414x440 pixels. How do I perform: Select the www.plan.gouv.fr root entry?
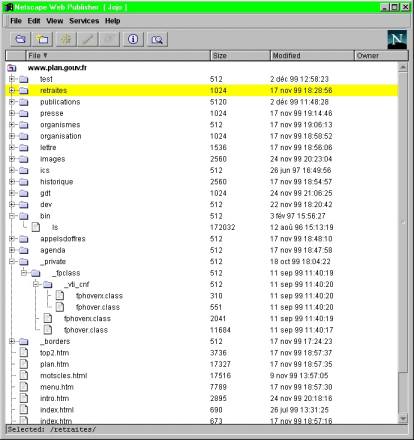[x=57, y=68]
